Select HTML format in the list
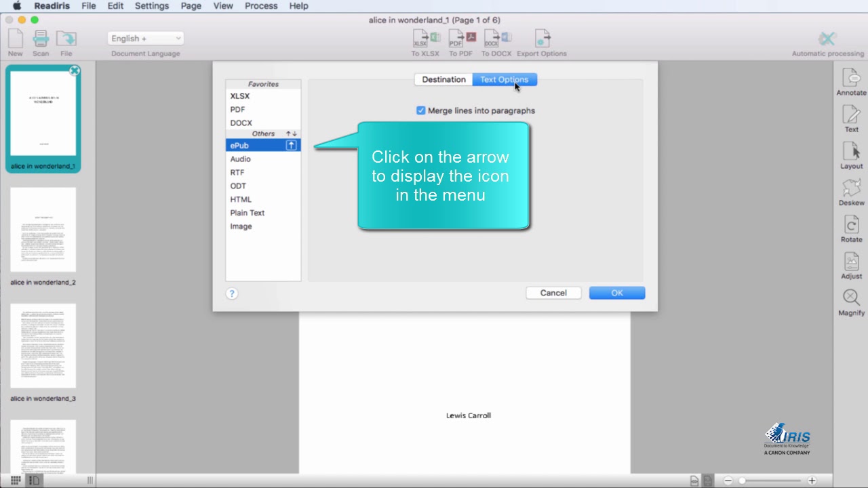Viewport: 868px width, 488px height. pos(263,199)
